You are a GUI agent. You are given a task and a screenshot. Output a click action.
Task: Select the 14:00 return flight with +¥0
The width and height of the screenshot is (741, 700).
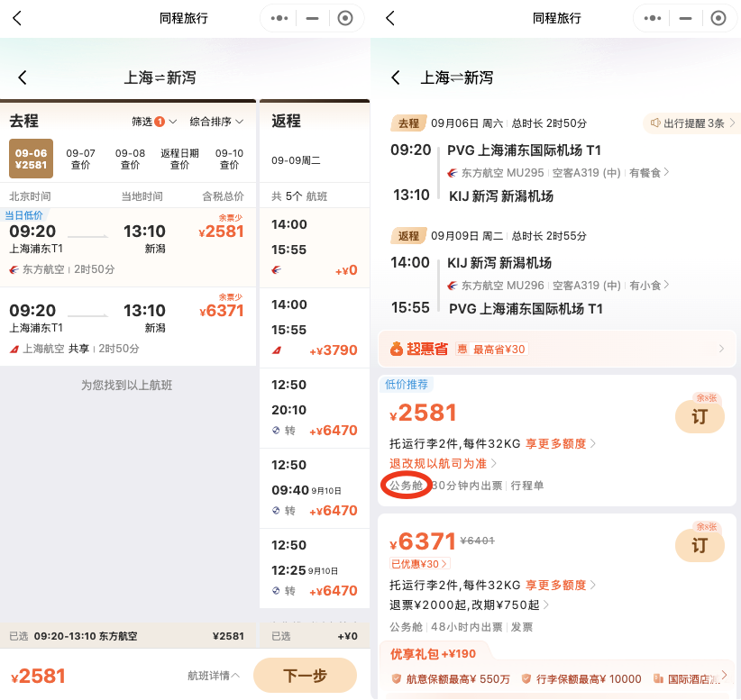coord(315,248)
